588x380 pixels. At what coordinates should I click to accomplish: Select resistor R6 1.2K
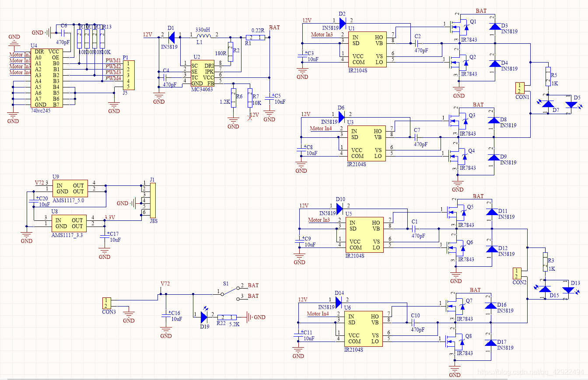click(x=233, y=98)
